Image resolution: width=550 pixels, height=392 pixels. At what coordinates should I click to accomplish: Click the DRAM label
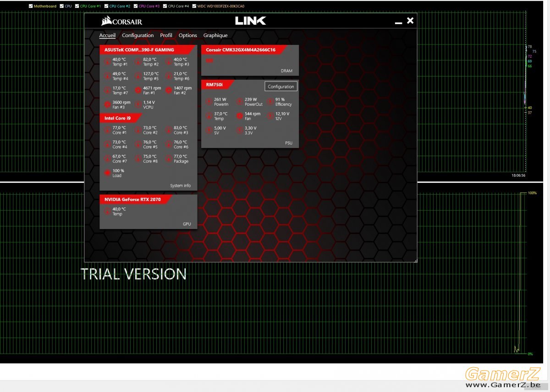click(286, 71)
